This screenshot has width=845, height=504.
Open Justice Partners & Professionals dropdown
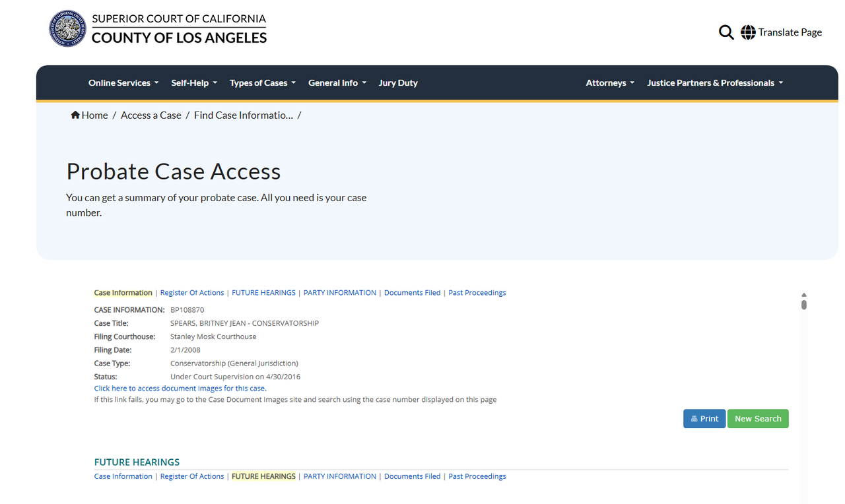coord(715,83)
